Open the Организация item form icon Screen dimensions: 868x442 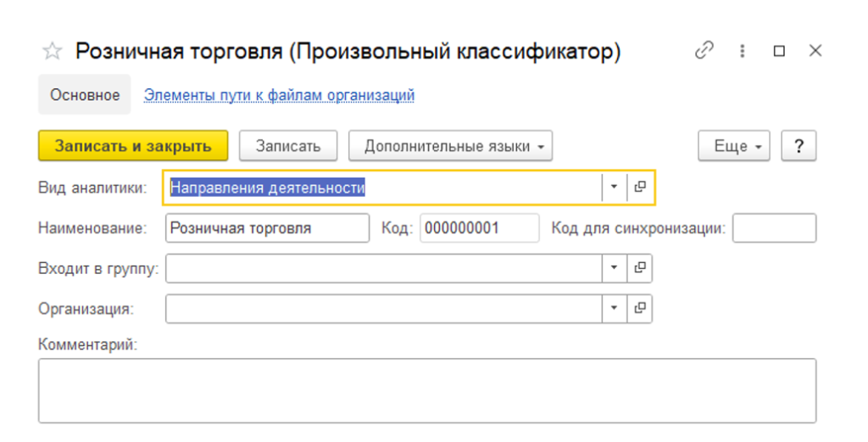click(x=640, y=309)
